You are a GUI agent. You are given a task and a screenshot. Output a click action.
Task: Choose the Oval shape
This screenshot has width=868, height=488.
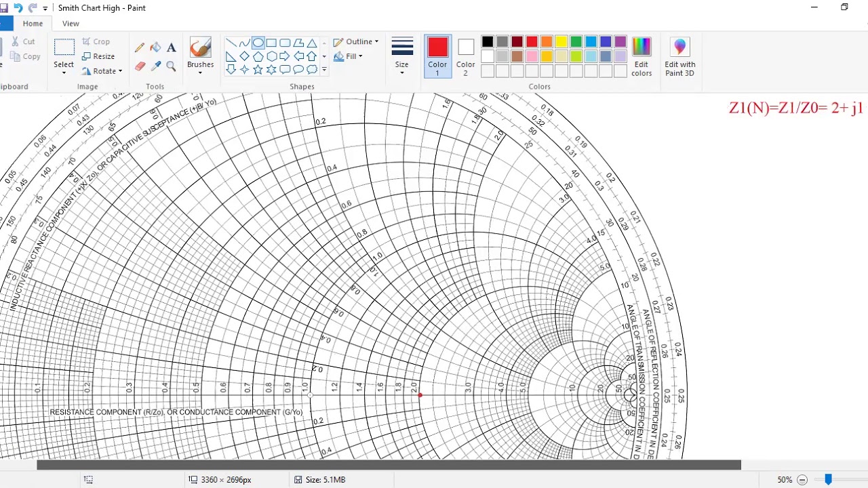(258, 43)
